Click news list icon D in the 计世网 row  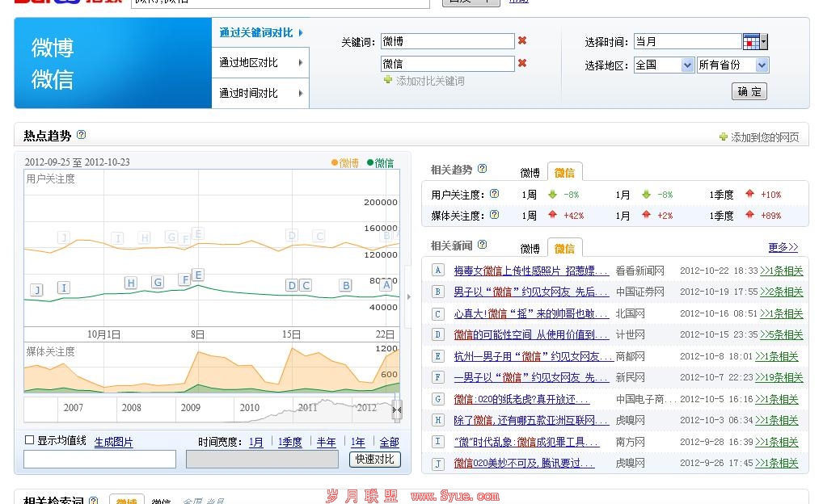point(437,334)
